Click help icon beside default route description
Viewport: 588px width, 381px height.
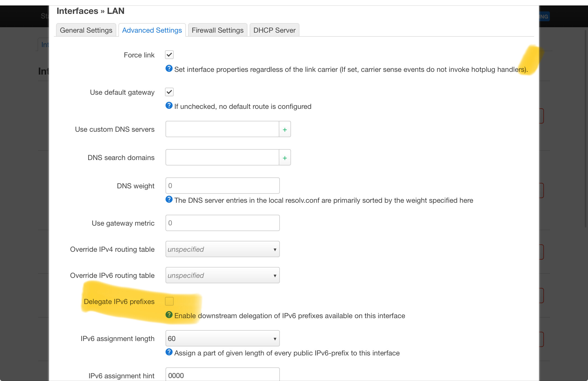click(x=169, y=106)
